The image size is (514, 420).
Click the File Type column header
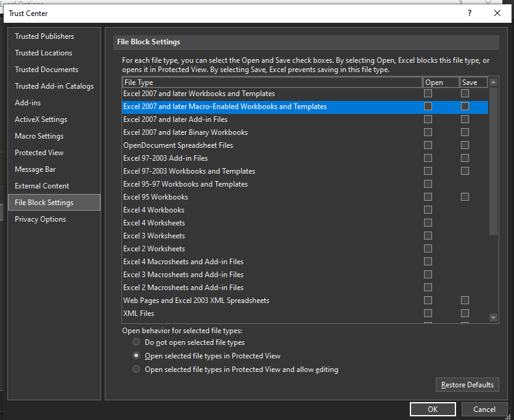272,83
